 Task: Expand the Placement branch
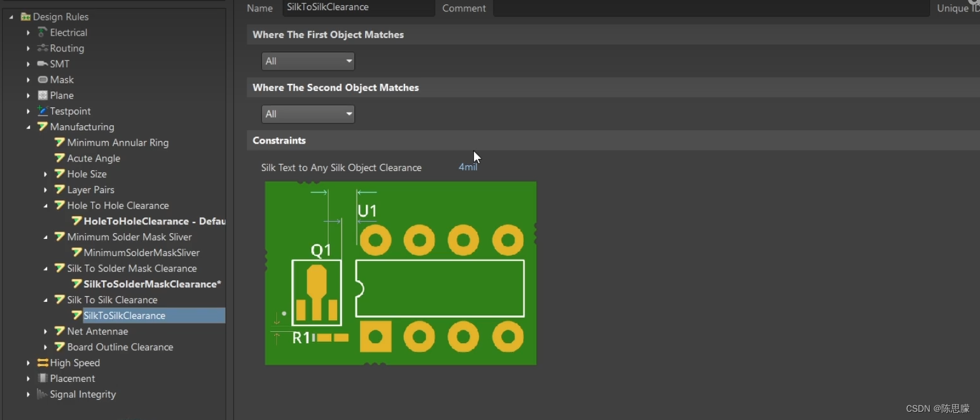(28, 378)
